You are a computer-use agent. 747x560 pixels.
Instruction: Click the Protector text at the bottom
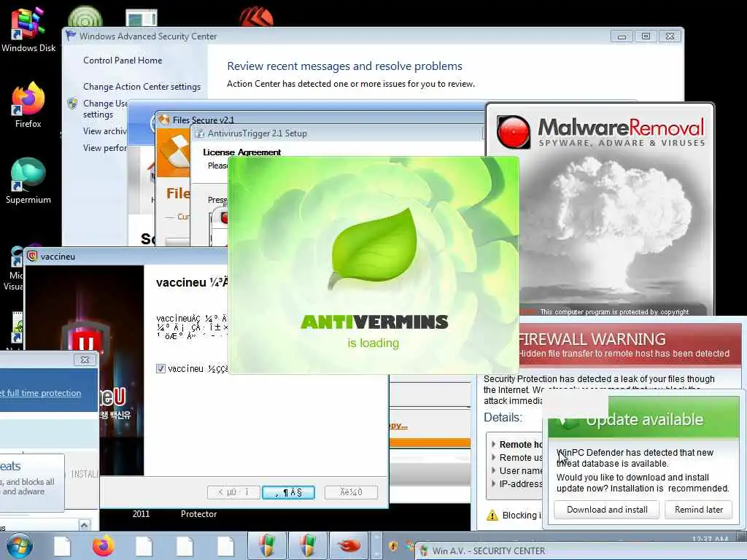click(x=198, y=514)
